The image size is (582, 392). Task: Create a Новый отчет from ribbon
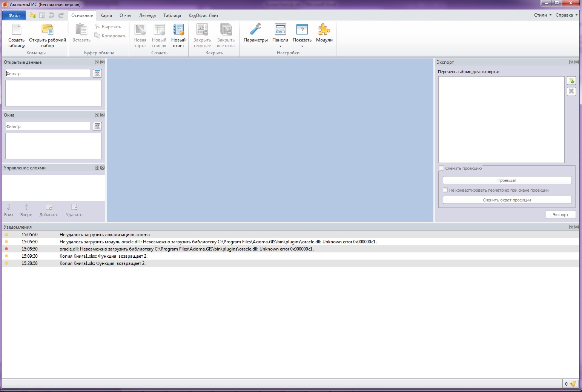178,30
